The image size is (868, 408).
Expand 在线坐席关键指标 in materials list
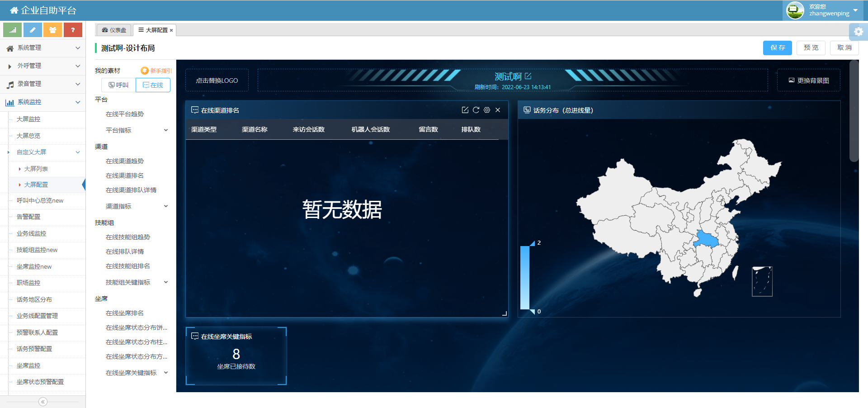point(166,373)
